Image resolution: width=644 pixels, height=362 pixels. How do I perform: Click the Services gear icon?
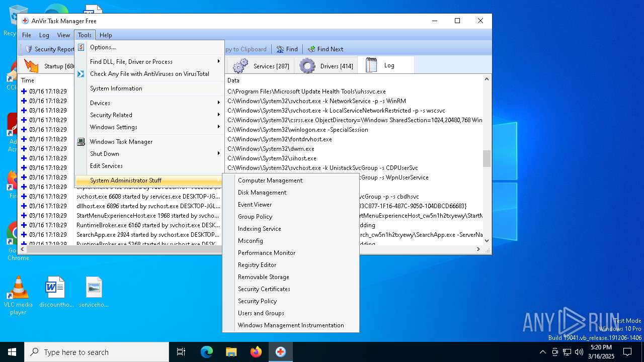[240, 66]
